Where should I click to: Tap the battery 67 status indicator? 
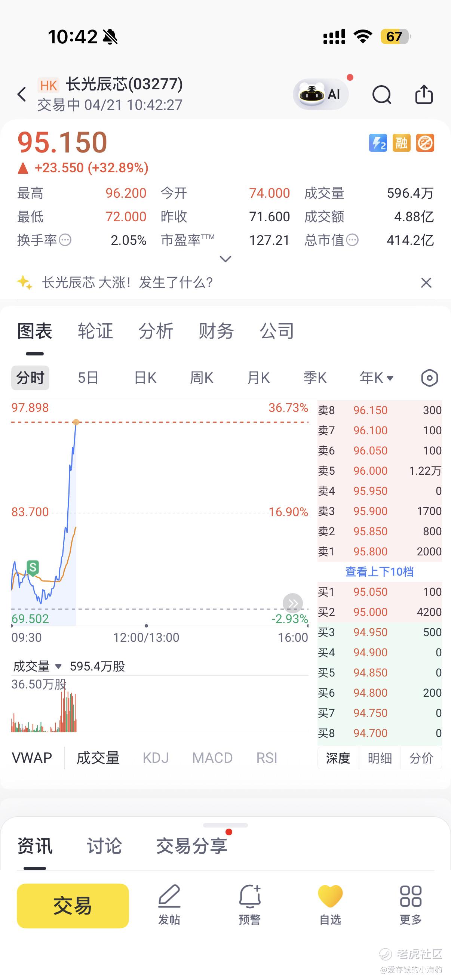click(395, 37)
